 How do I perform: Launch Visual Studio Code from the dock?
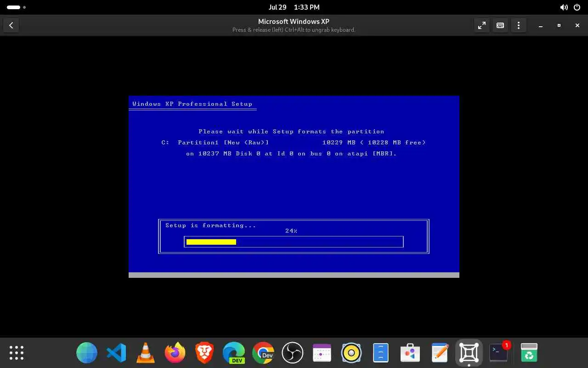pyautogui.click(x=116, y=353)
